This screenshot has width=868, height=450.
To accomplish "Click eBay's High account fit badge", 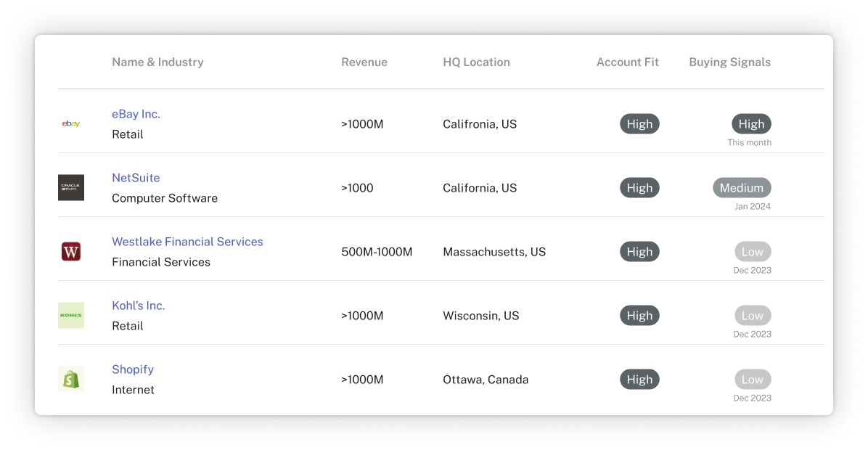I will (639, 124).
